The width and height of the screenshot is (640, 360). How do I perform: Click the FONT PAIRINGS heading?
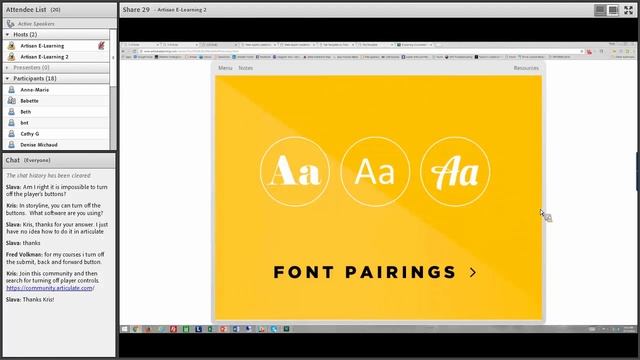tap(364, 272)
